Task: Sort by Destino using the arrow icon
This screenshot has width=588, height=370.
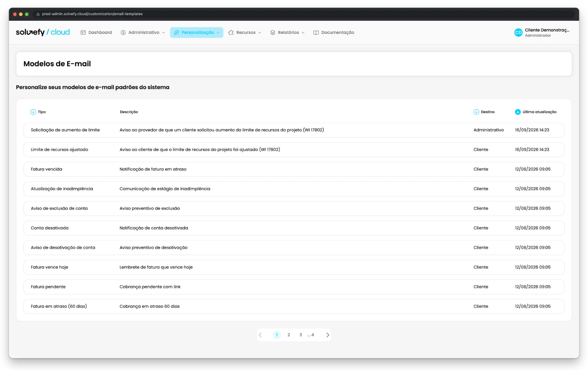Action: (476, 112)
